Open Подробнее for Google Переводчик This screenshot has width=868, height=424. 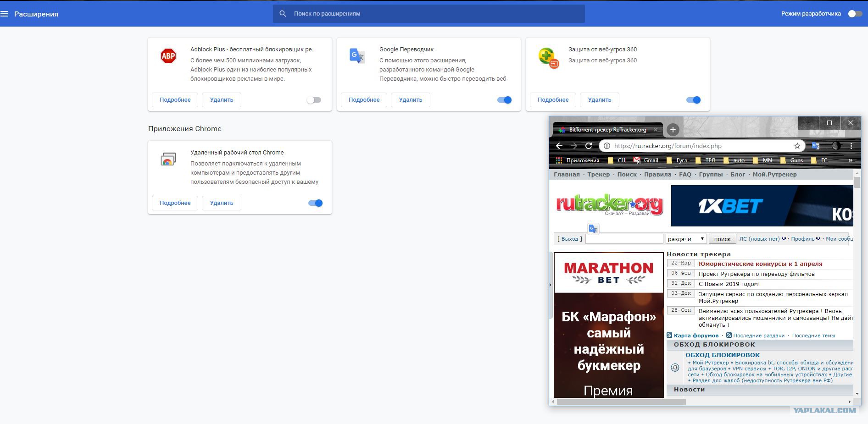(364, 100)
